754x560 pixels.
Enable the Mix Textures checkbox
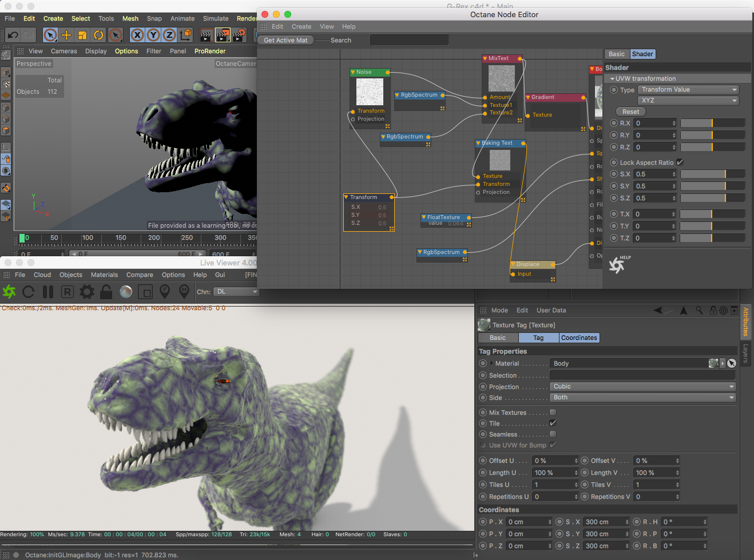pyautogui.click(x=553, y=412)
